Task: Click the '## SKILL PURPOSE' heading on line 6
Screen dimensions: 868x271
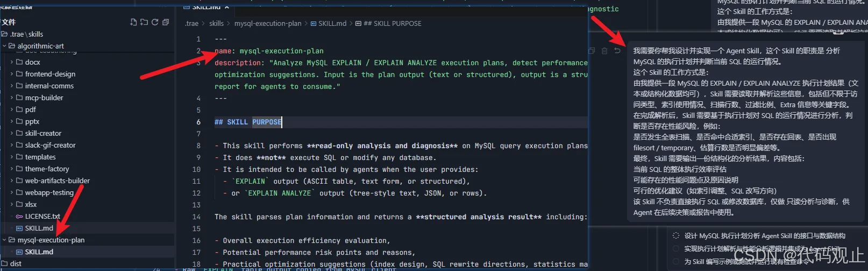Action: 248,122
